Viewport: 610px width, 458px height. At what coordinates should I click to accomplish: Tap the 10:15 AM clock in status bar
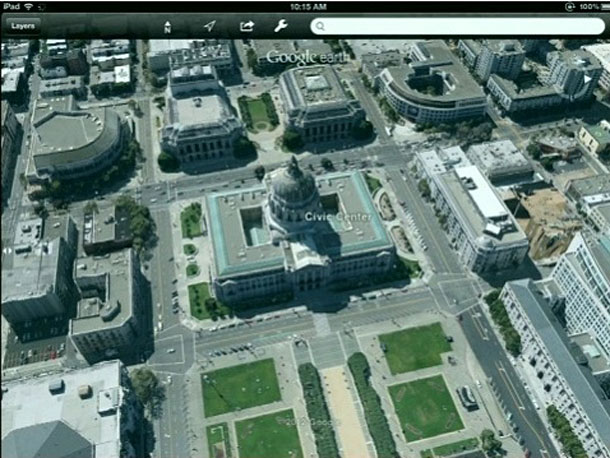[305, 6]
